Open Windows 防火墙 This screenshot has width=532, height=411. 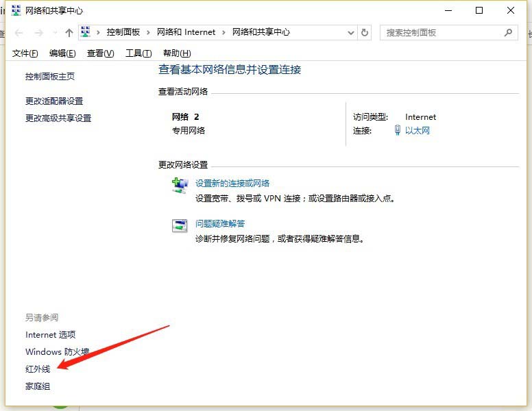tap(57, 351)
